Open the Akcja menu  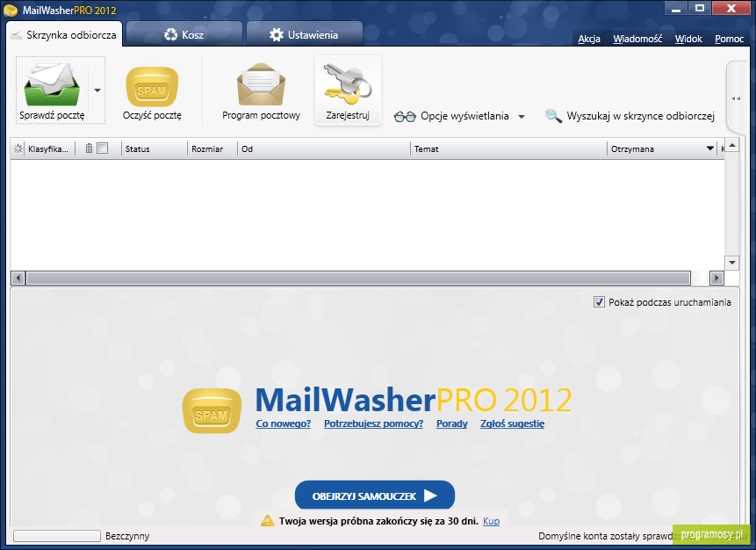[x=589, y=39]
